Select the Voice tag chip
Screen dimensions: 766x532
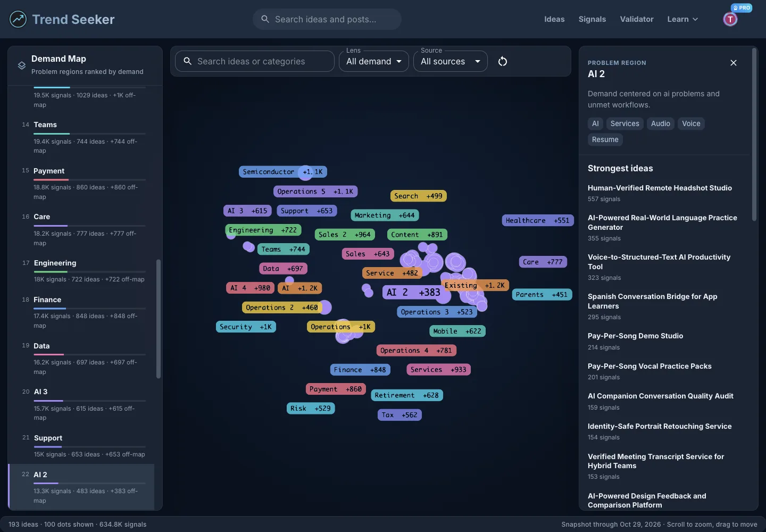(691, 123)
